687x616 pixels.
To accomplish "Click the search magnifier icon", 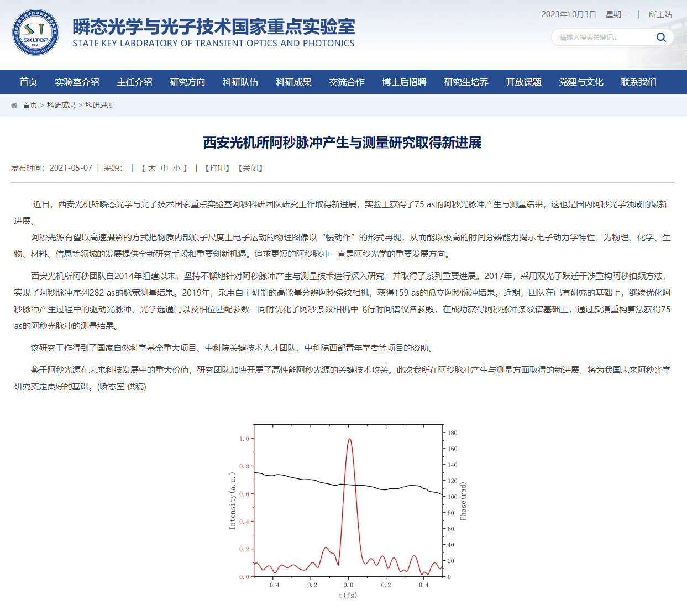I will pyautogui.click(x=661, y=37).
